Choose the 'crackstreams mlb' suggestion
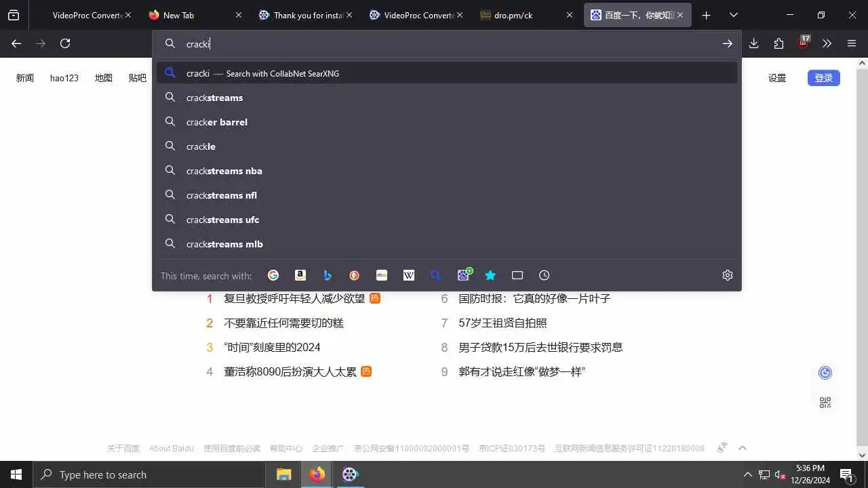868x488 pixels. pyautogui.click(x=447, y=244)
